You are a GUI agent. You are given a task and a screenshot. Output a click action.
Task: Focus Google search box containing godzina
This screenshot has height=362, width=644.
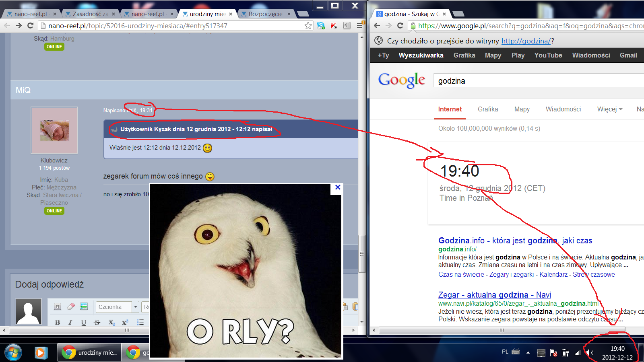pos(539,81)
